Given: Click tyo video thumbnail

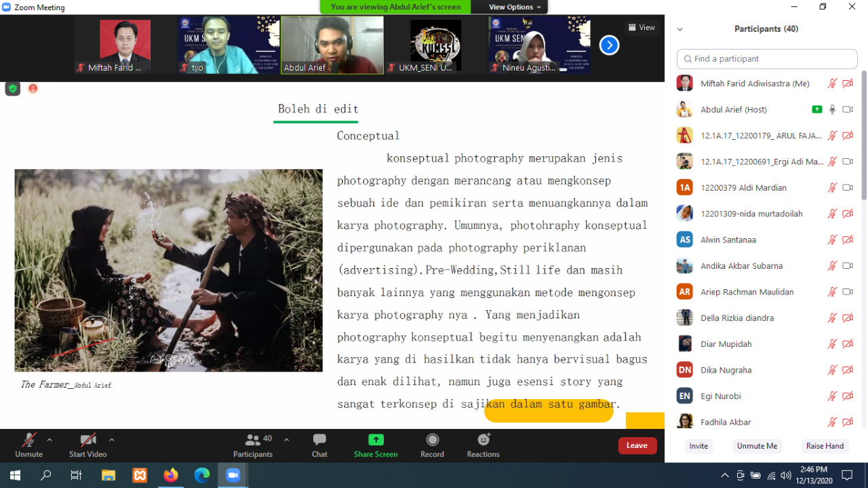Looking at the screenshot, I should (x=229, y=45).
